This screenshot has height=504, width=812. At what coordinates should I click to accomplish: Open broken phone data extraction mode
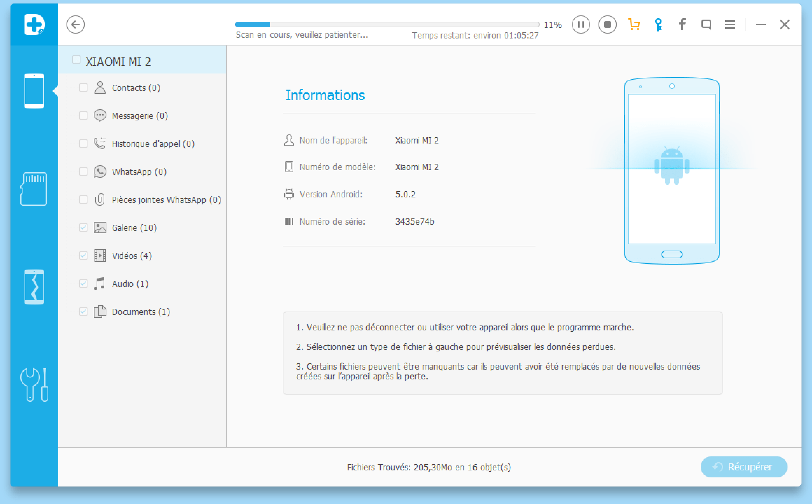[x=34, y=287]
